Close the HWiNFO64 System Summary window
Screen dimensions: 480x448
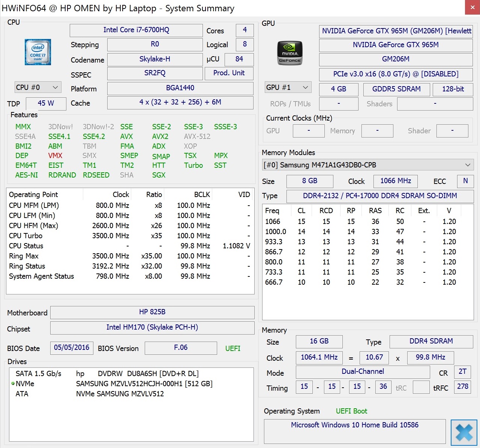click(472, 8)
